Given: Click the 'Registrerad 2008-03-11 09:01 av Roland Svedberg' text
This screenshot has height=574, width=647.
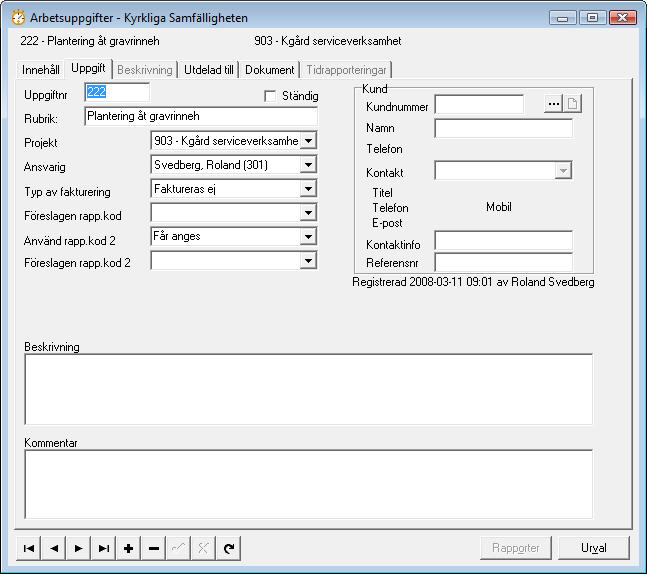Looking at the screenshot, I should tap(473, 282).
